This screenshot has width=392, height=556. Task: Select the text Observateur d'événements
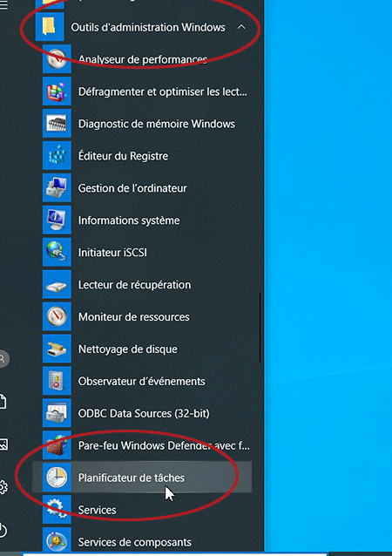pyautogui.click(x=141, y=381)
